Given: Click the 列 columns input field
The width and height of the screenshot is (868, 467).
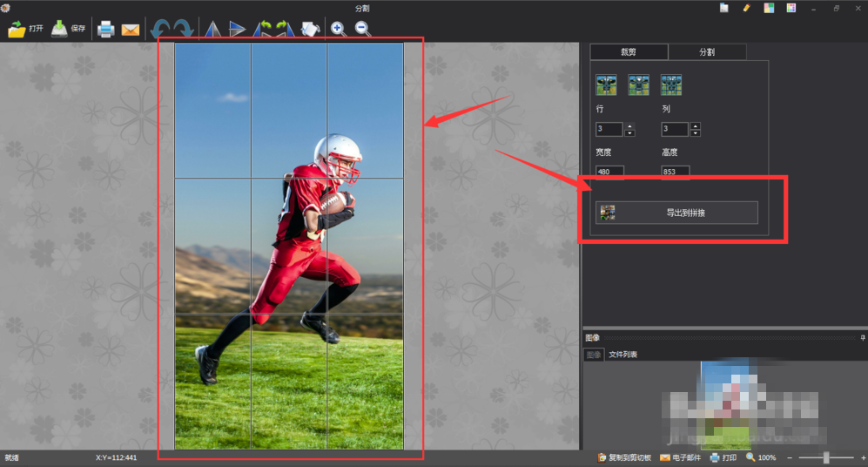Looking at the screenshot, I should (674, 129).
